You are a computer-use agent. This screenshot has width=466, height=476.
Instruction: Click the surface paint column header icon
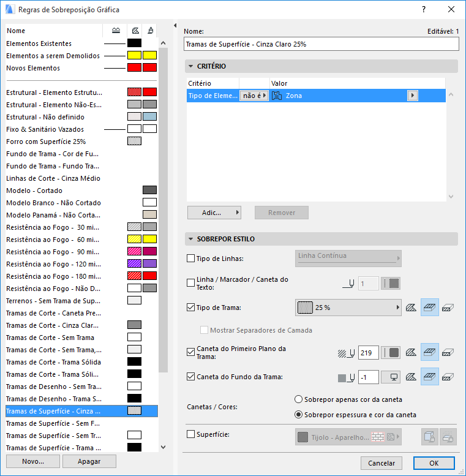pyautogui.click(x=151, y=31)
